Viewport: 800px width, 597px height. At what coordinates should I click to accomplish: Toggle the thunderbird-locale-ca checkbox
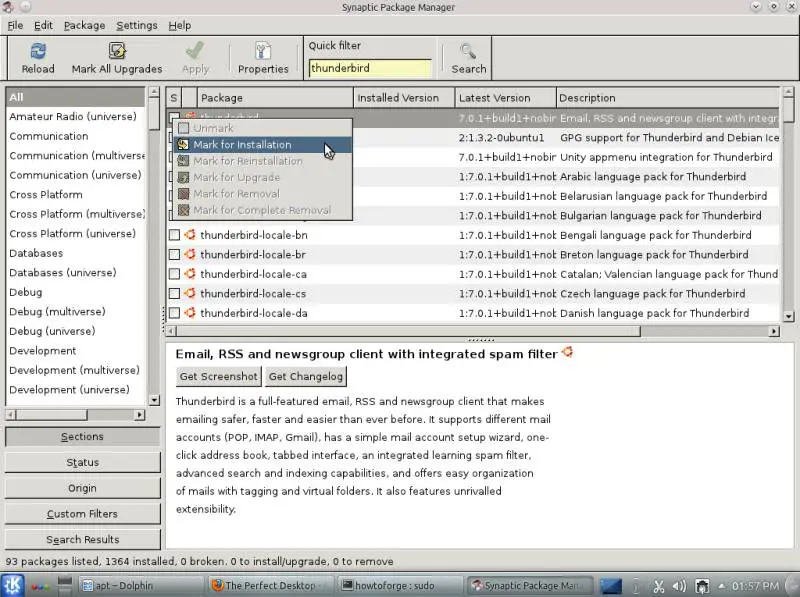[174, 274]
